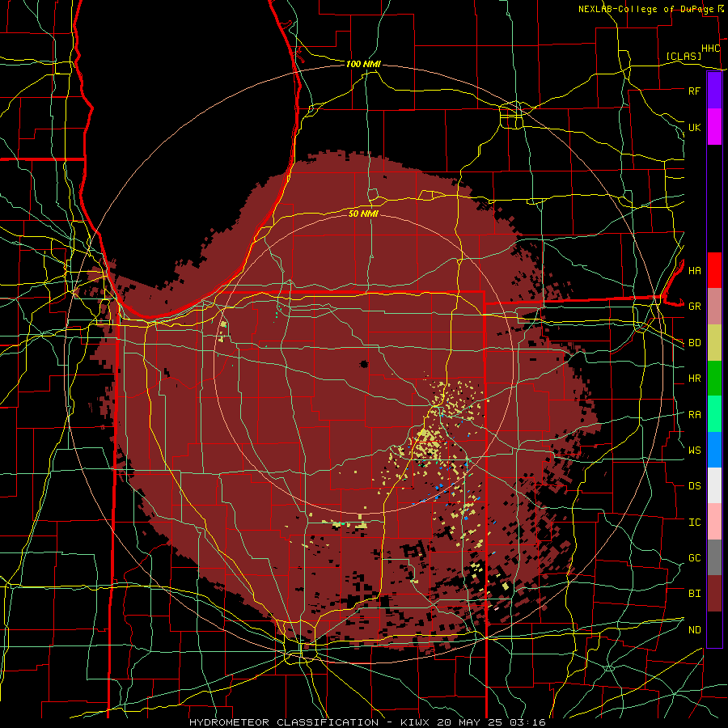Click the 'RF' legend label text
Image resolution: width=728 pixels, height=728 pixels.
(x=694, y=91)
